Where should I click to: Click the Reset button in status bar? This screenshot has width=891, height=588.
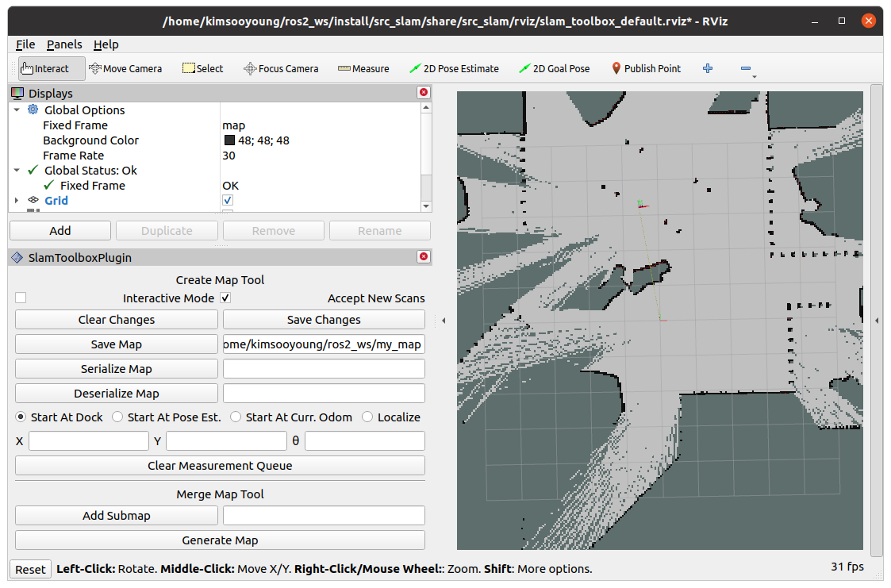point(31,569)
